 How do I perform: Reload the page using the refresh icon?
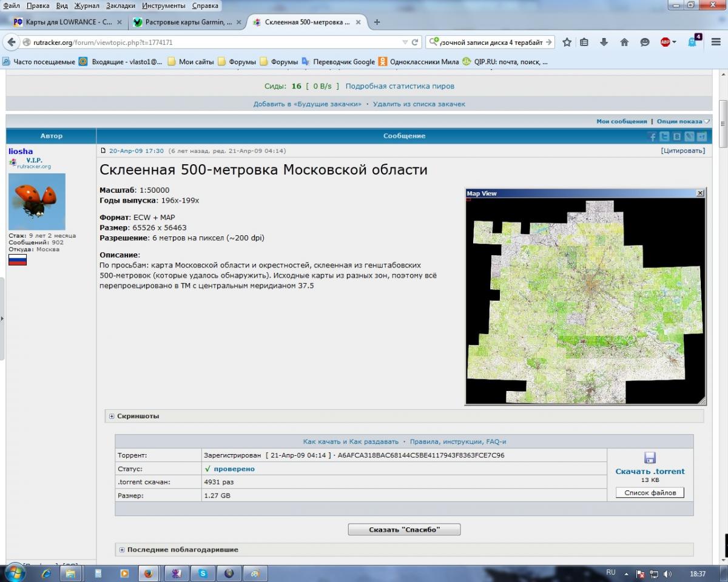pyautogui.click(x=416, y=42)
